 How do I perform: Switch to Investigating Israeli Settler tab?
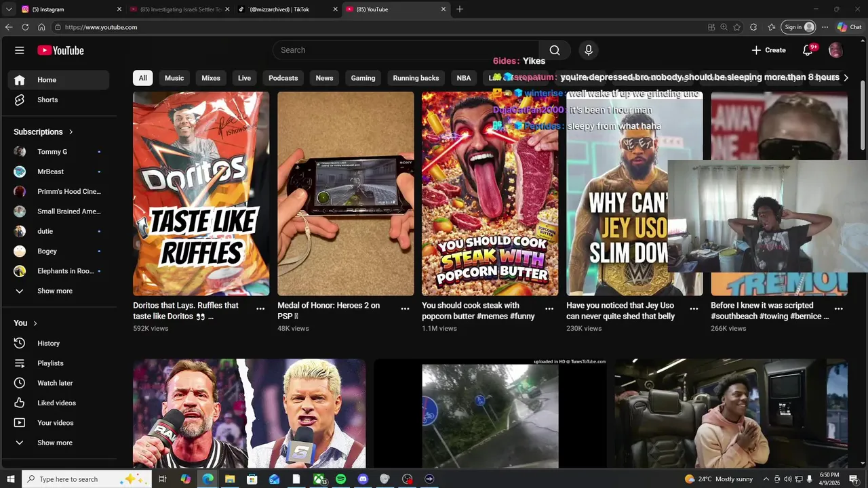pos(179,9)
